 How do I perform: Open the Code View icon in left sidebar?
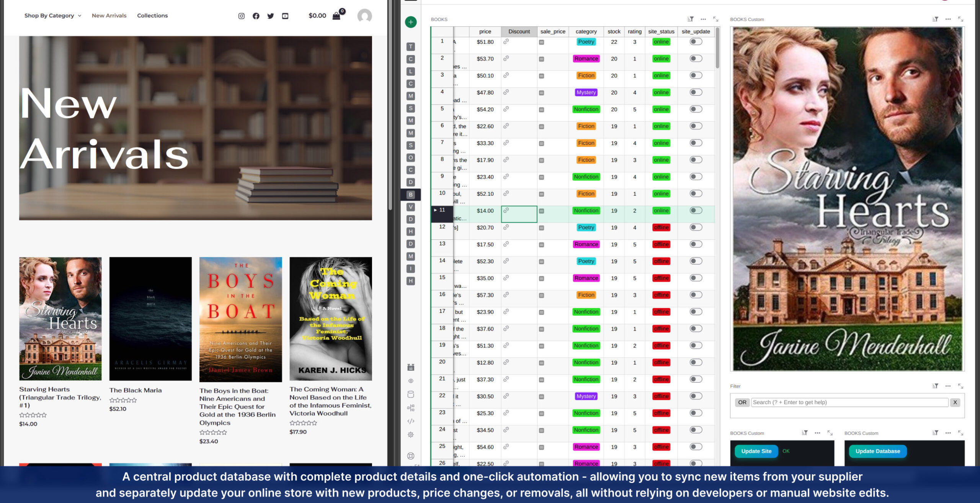[x=410, y=421]
